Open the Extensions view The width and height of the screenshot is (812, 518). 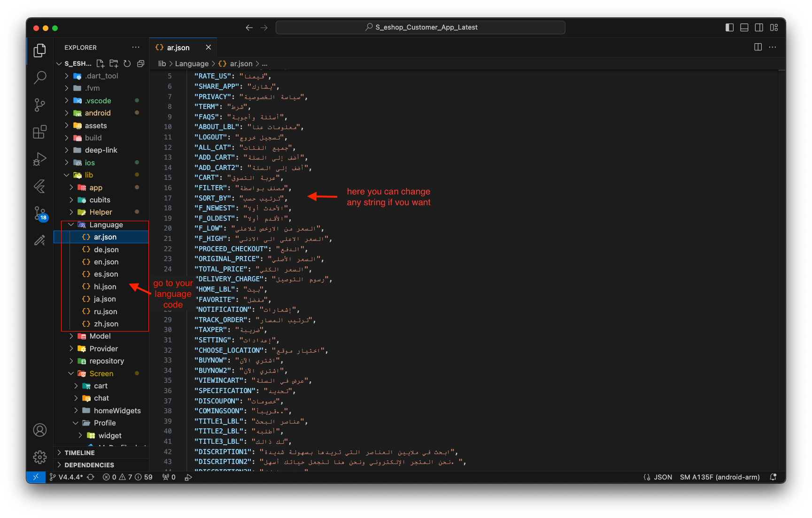tap(40, 132)
